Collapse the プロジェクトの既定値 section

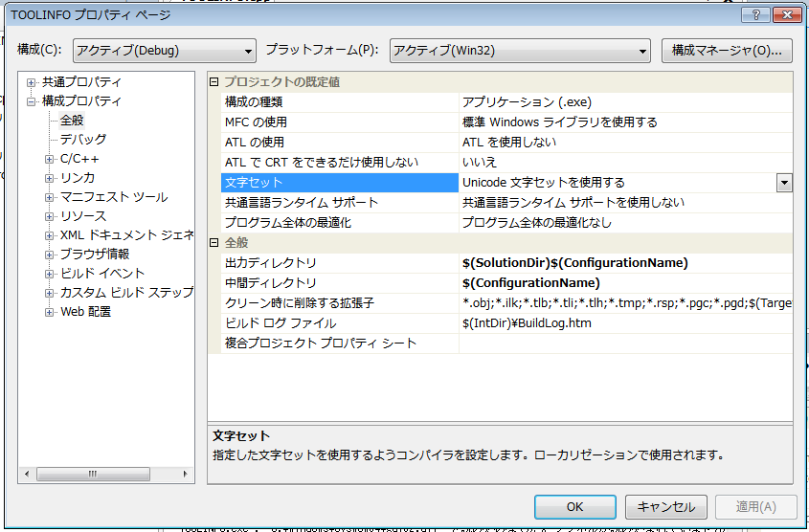click(x=214, y=82)
